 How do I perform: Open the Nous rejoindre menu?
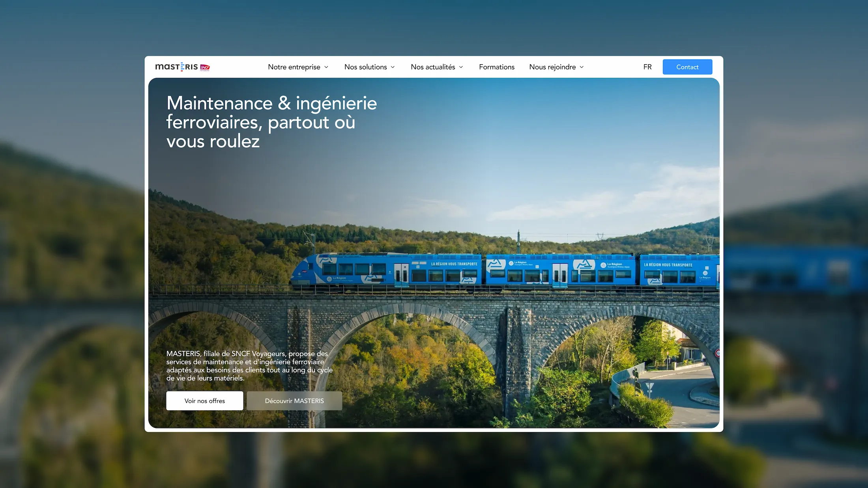tap(552, 67)
